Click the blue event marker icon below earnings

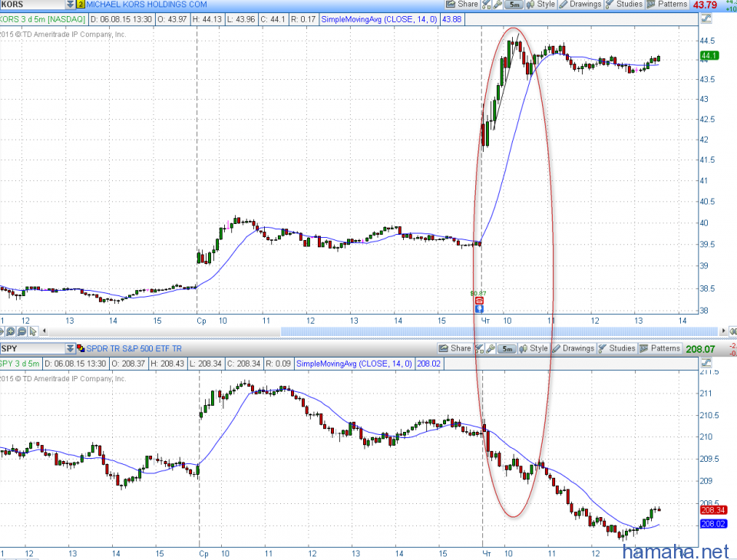click(479, 308)
